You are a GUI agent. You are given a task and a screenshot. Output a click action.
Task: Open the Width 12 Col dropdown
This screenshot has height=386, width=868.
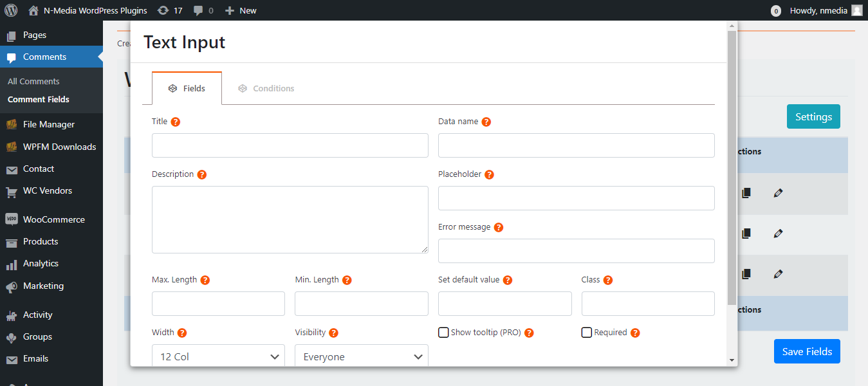pyautogui.click(x=218, y=356)
